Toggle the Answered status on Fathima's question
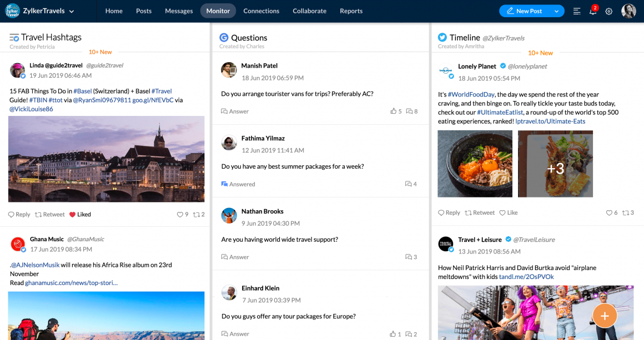 pos(238,184)
